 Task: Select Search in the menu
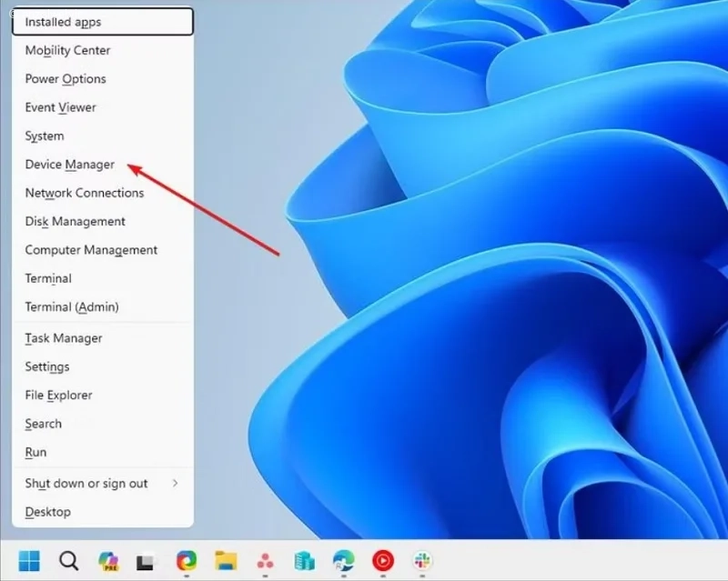(103, 424)
